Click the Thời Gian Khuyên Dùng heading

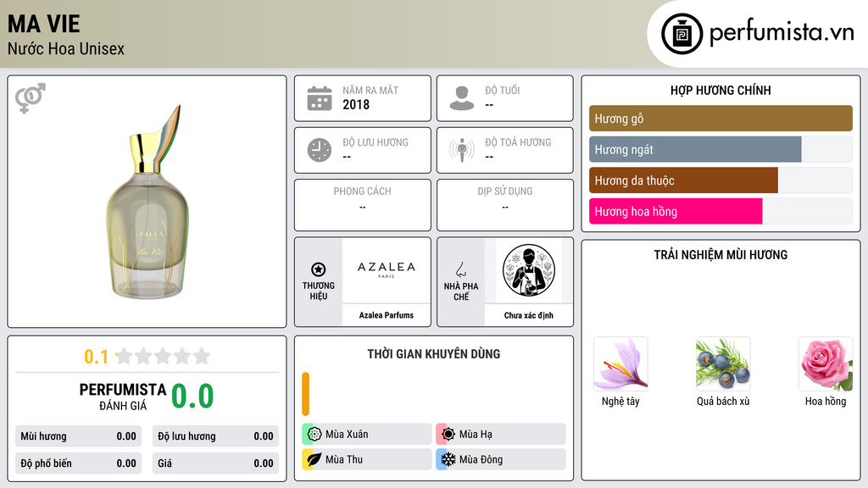[x=434, y=354]
